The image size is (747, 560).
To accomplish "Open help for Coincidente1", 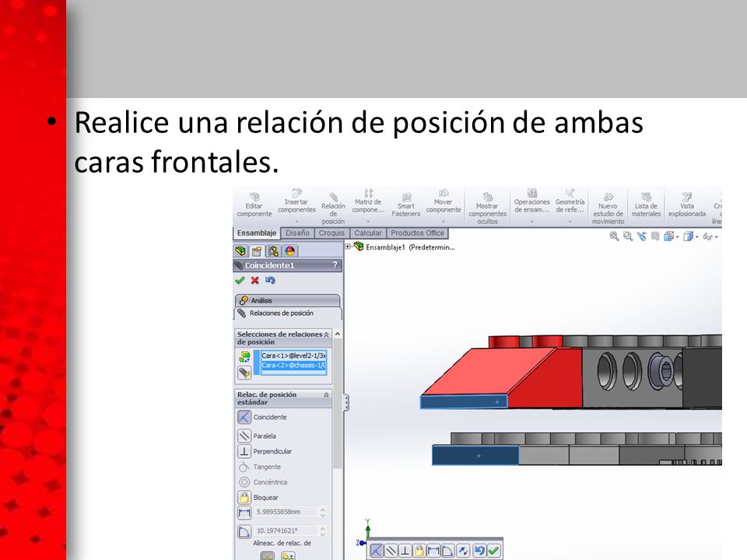I will (335, 264).
